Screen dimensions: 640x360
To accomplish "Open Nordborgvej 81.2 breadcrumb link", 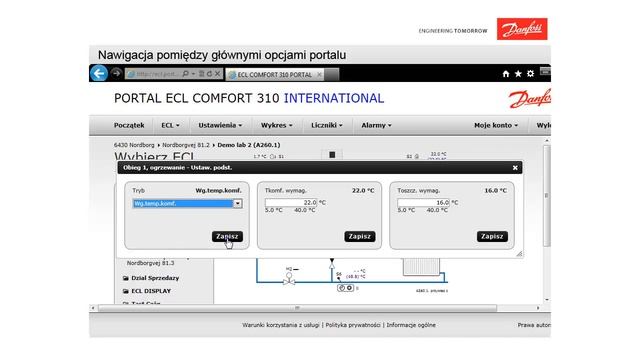I will click(186, 145).
